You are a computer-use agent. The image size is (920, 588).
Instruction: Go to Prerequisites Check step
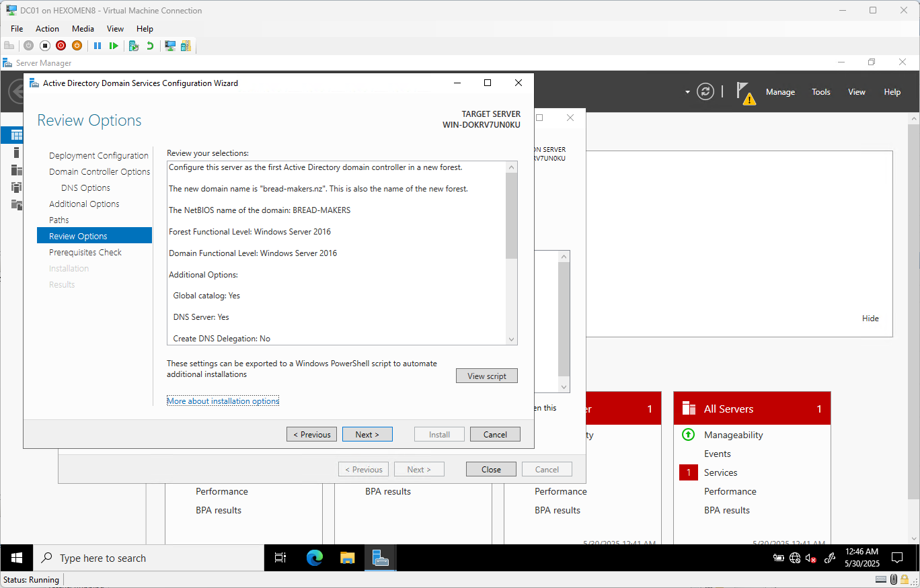(x=85, y=252)
